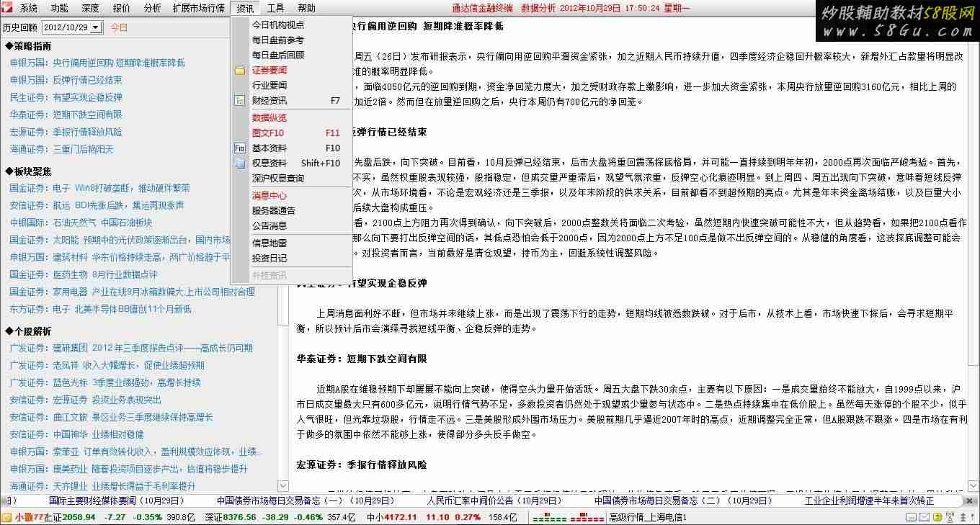Open the 扩展市场行情 menu
This screenshot has height=525, width=980.
(x=198, y=9)
